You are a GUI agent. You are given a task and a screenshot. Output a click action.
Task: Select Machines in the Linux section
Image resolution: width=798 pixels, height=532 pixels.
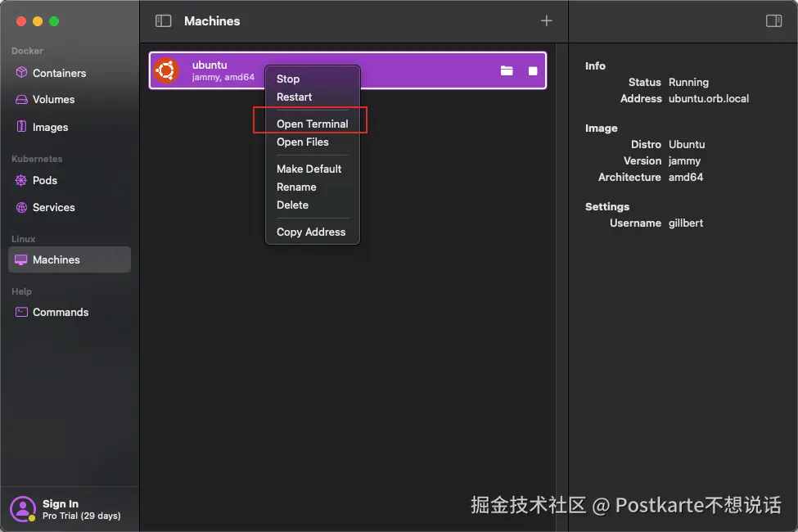point(70,259)
